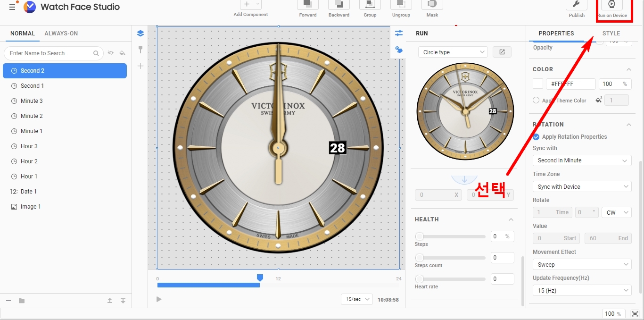Select Apply Theme Color radio button

coord(536,100)
